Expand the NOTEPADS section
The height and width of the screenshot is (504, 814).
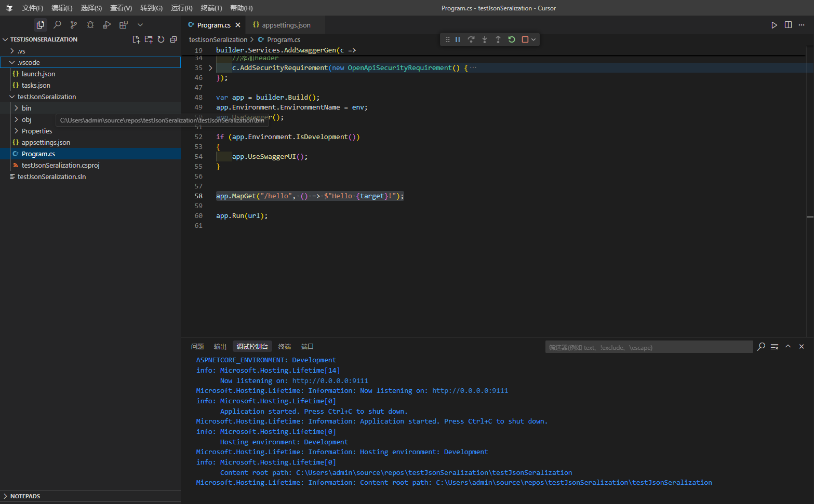point(25,496)
